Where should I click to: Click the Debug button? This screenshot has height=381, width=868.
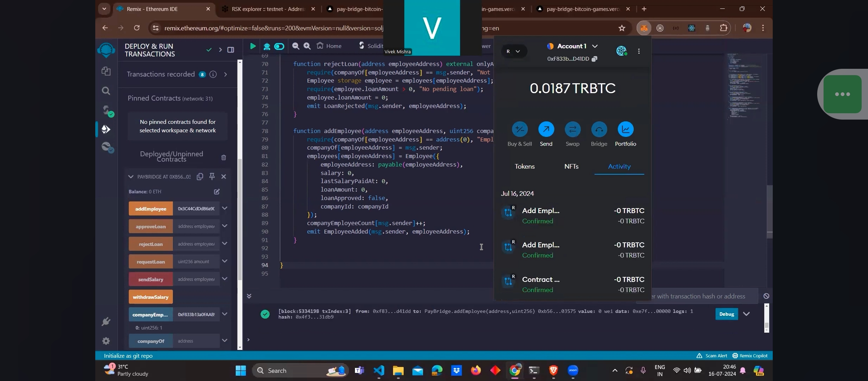tap(726, 314)
